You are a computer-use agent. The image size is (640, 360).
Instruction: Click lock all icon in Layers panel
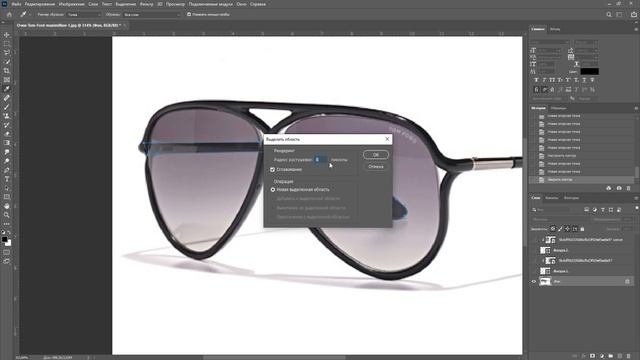pyautogui.click(x=582, y=229)
